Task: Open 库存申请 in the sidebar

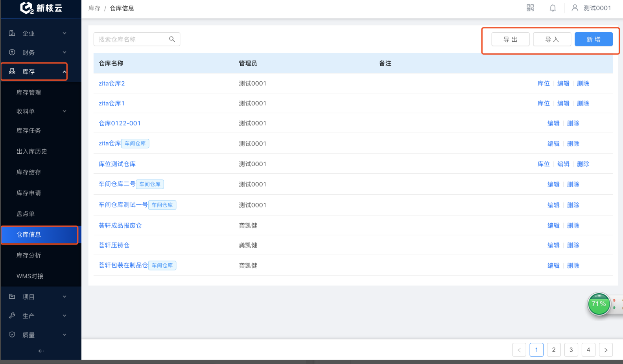Action: pos(29,193)
